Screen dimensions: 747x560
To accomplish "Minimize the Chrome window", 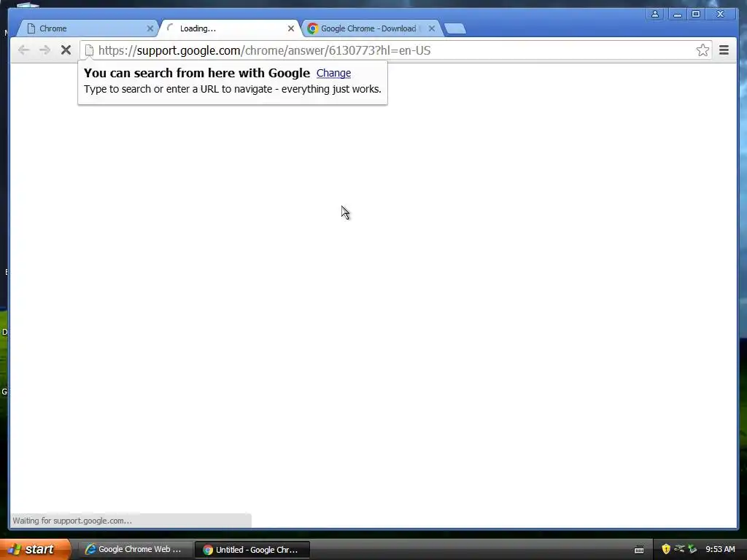I will click(677, 15).
